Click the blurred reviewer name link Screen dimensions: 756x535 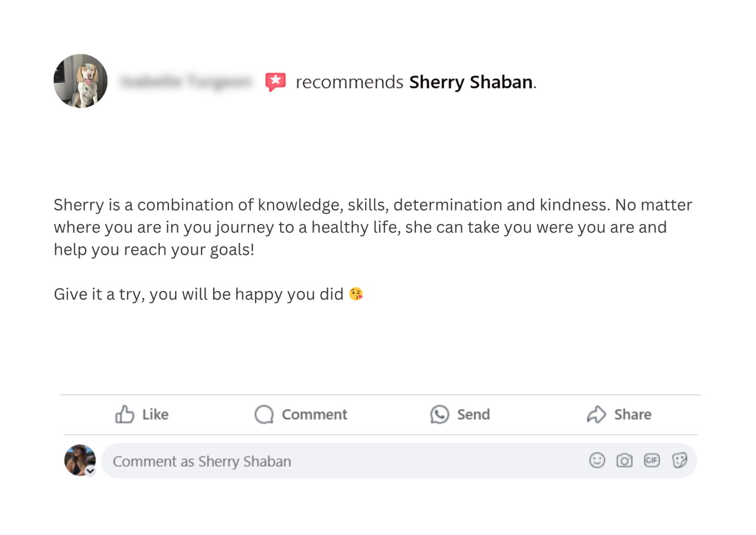pos(185,81)
